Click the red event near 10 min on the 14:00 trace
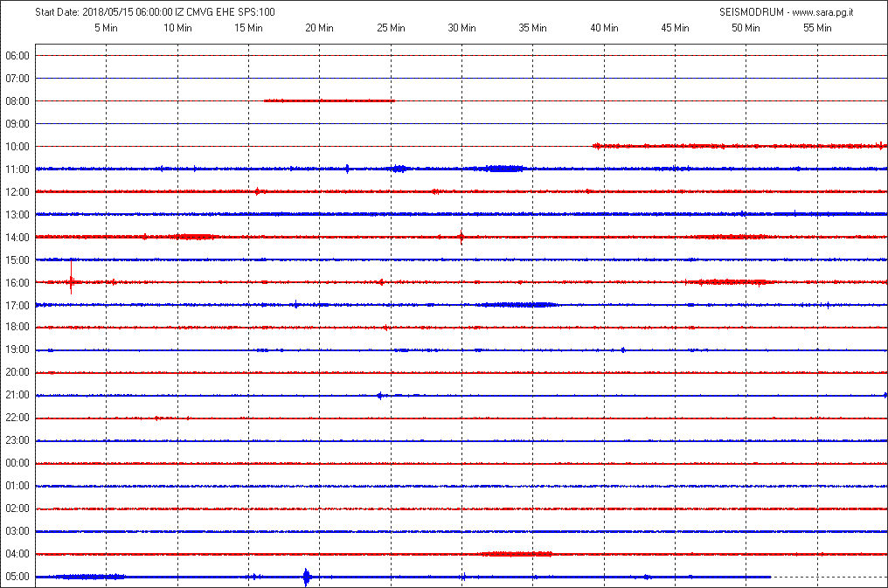The image size is (888, 588). 194,237
